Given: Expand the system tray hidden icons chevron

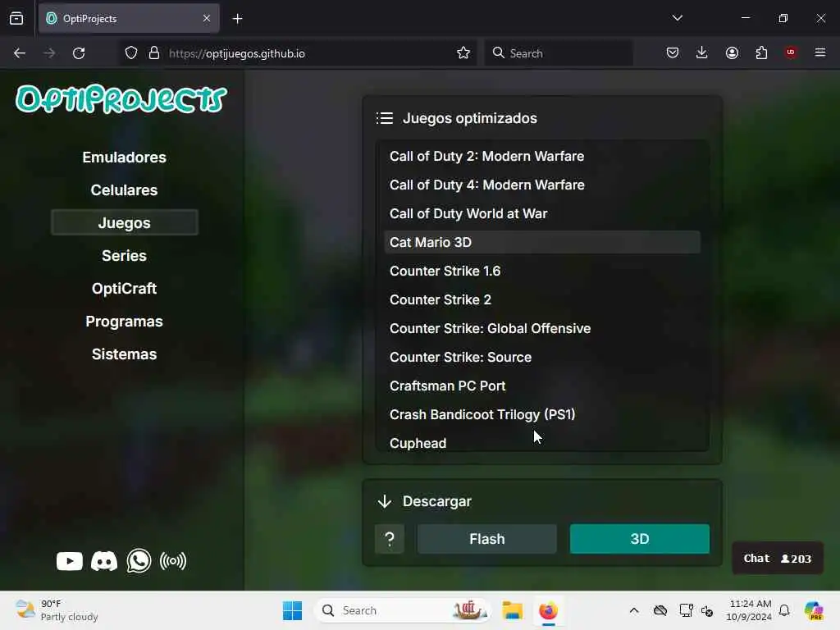Looking at the screenshot, I should 634,610.
